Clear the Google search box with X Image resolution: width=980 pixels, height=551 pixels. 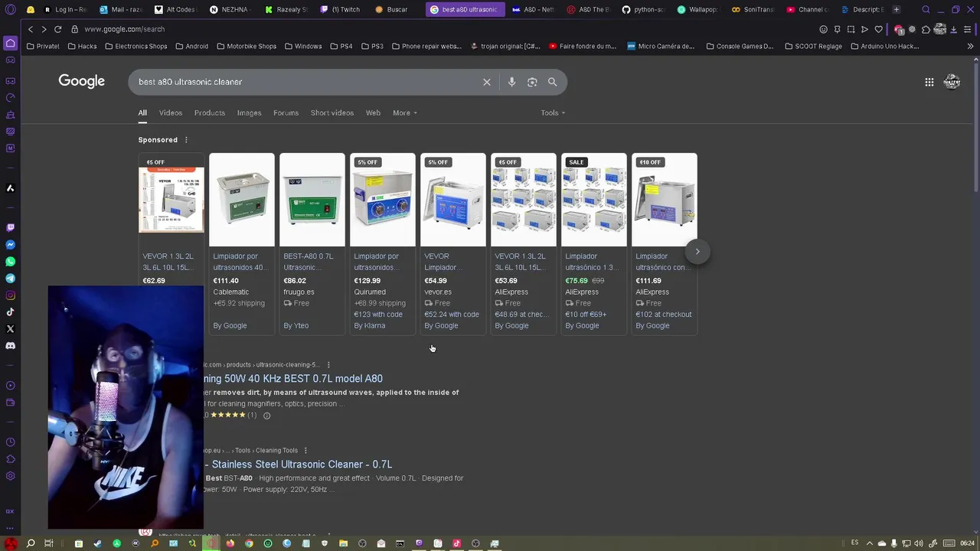487,82
